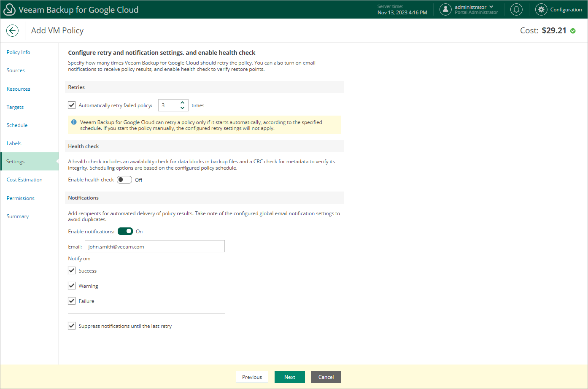
Task: Click the Server time display
Action: [402, 10]
